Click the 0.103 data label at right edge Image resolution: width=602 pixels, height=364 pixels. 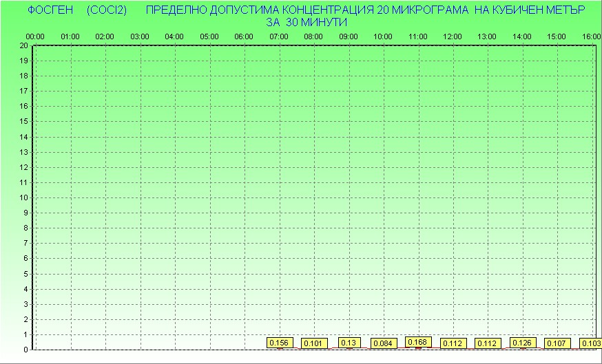591,343
